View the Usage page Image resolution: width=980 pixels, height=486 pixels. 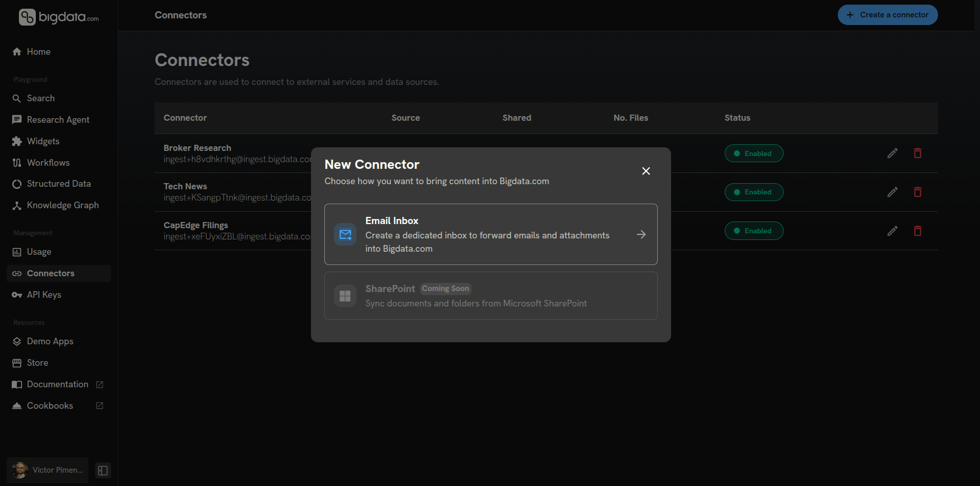pyautogui.click(x=59, y=252)
